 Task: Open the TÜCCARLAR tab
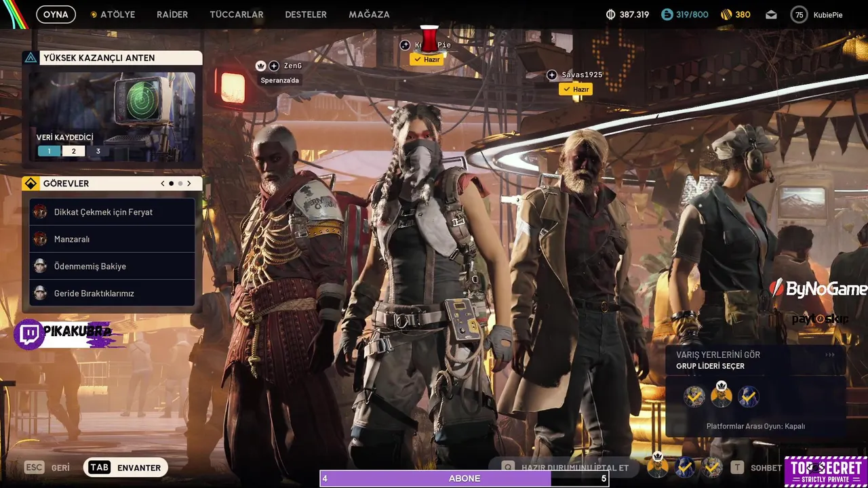[x=237, y=14]
